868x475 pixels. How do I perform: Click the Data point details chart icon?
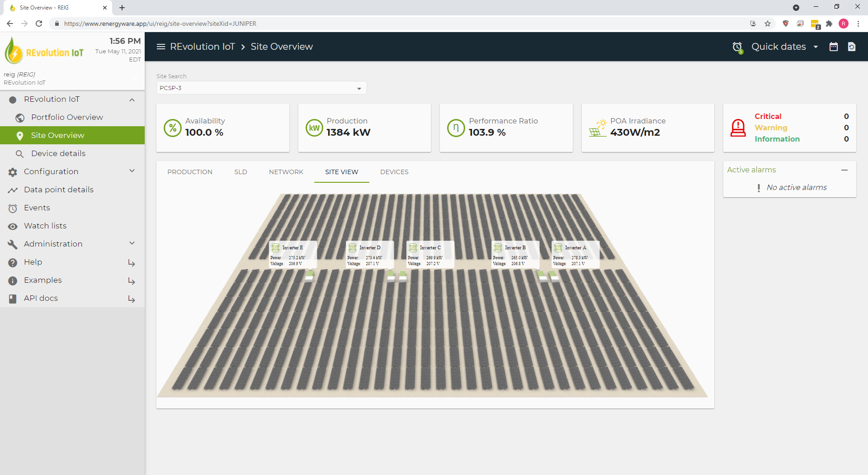13,190
